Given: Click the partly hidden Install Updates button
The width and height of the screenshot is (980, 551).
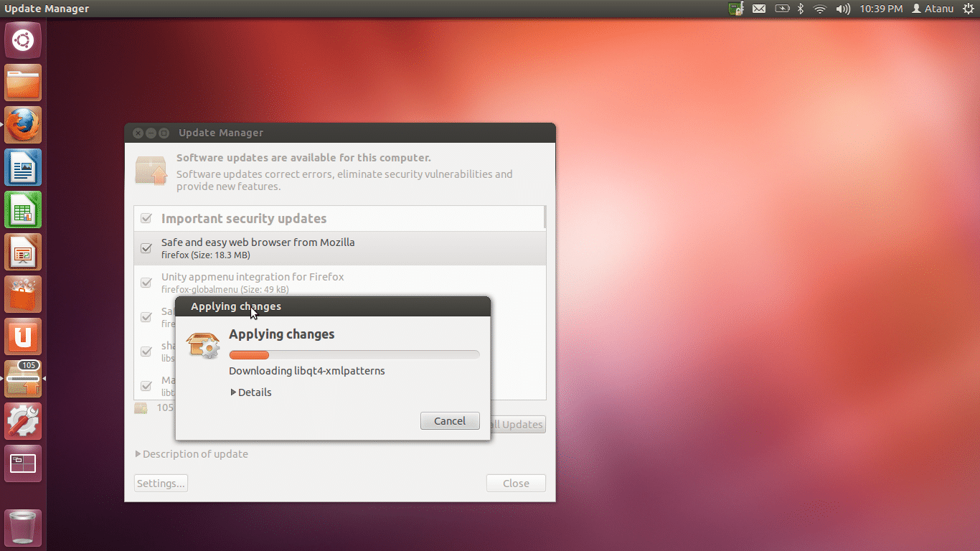Looking at the screenshot, I should coord(518,425).
